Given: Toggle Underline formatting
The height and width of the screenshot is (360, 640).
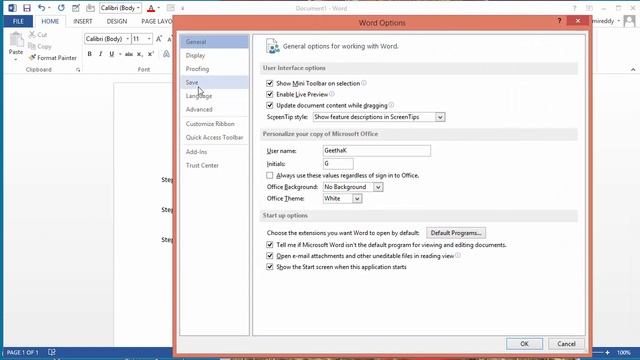Looking at the screenshot, I should tap(111, 54).
